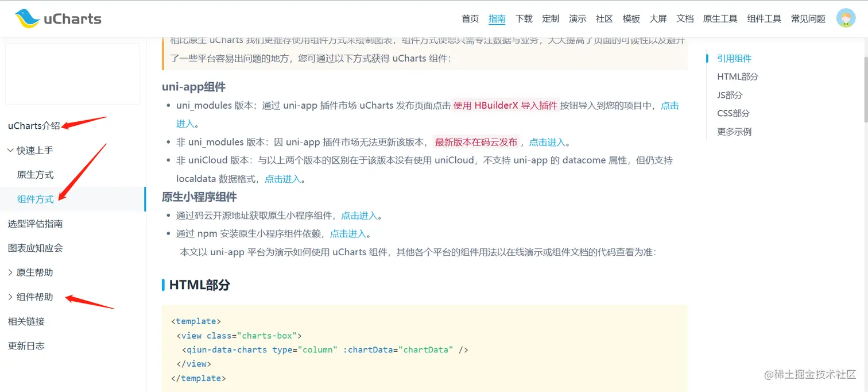The image size is (868, 392).
Task: Open 演示 navigation item
Action: [578, 19]
